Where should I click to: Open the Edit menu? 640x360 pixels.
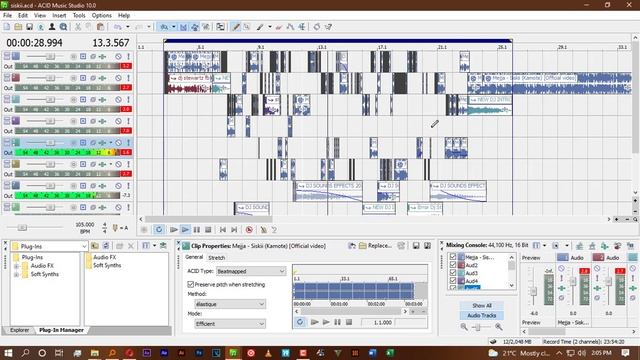click(23, 15)
